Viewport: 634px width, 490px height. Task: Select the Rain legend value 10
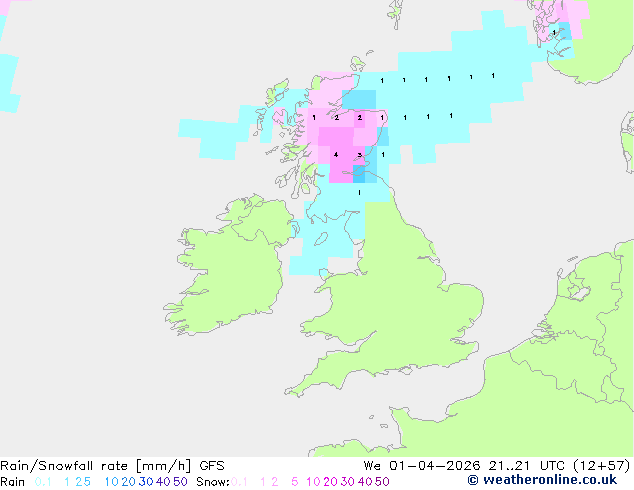pos(111,482)
